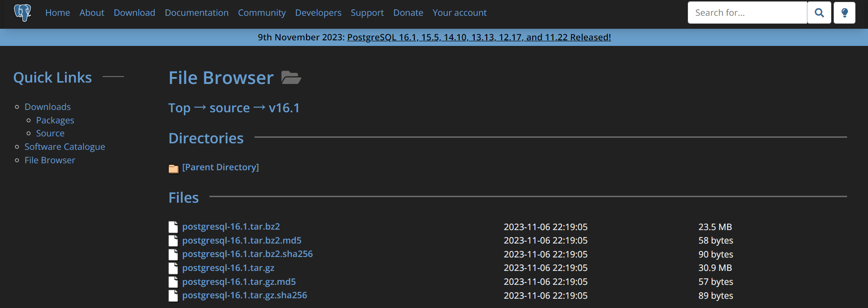
Task: Open the release announcement link in banner
Action: pyautogui.click(x=479, y=37)
